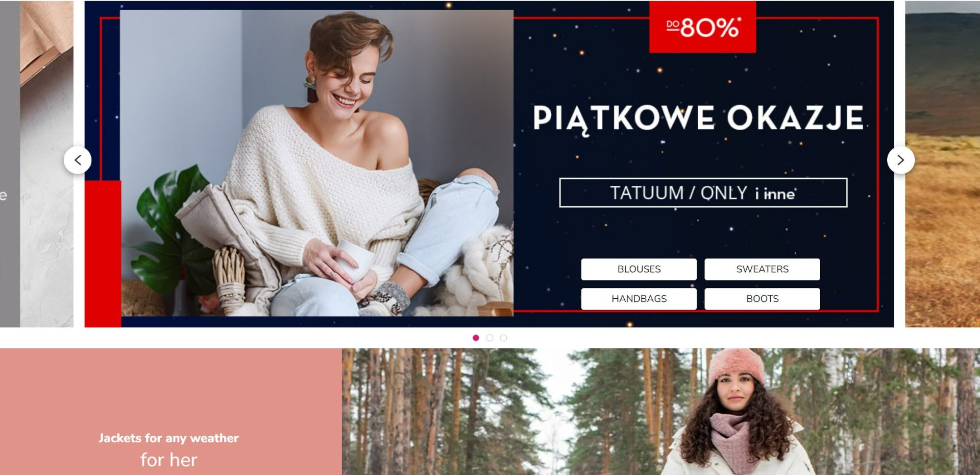Click the previous slide arrow
The width and height of the screenshot is (980, 475).
[78, 160]
